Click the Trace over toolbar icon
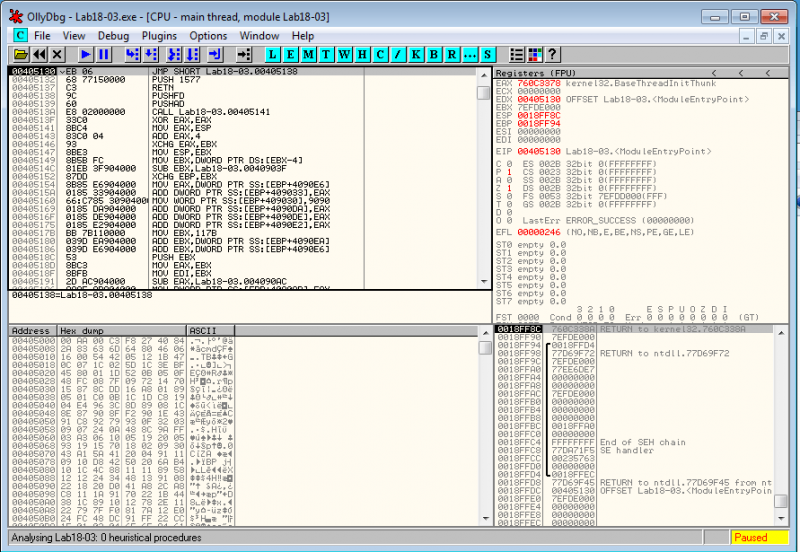 coord(192,55)
